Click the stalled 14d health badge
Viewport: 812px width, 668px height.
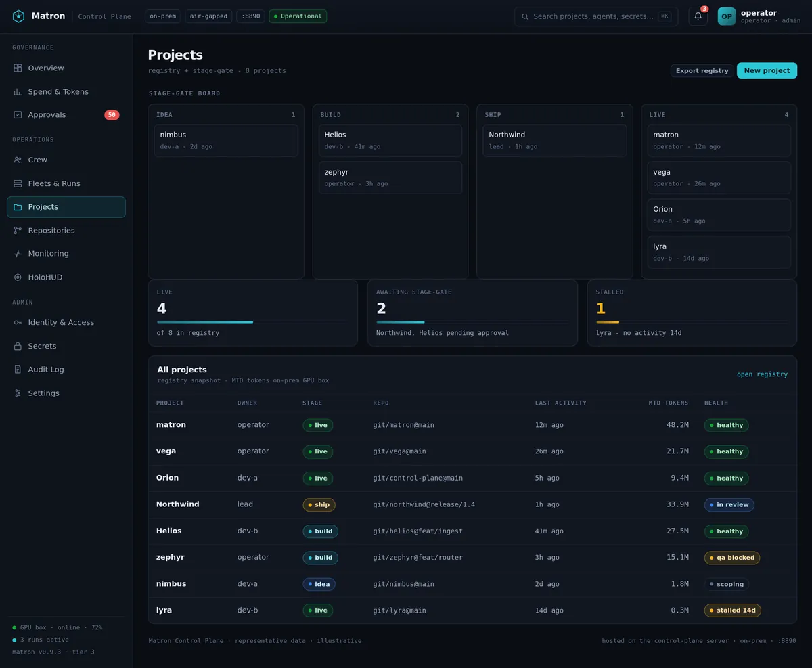pyautogui.click(x=733, y=610)
